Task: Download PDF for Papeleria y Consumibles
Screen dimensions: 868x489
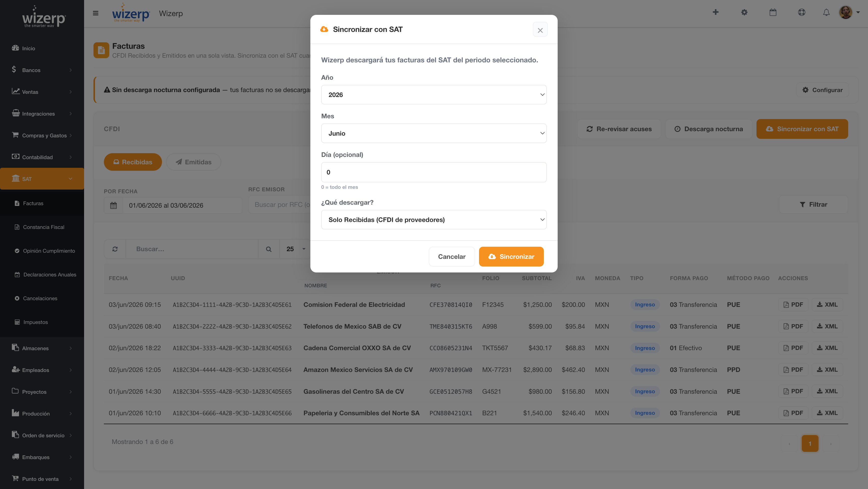Action: point(793,413)
